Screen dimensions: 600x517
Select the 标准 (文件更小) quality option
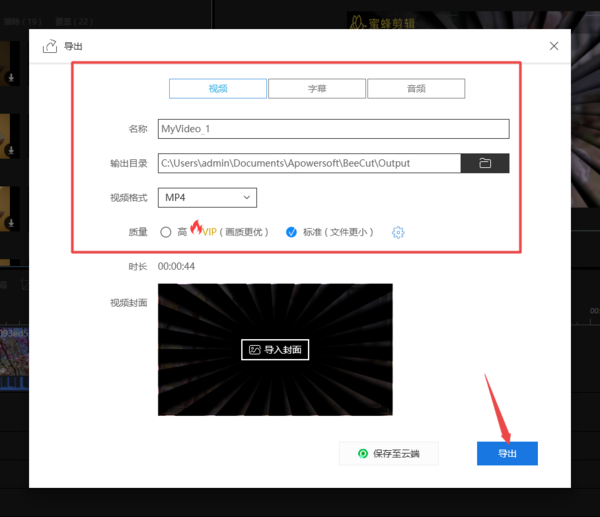[291, 232]
